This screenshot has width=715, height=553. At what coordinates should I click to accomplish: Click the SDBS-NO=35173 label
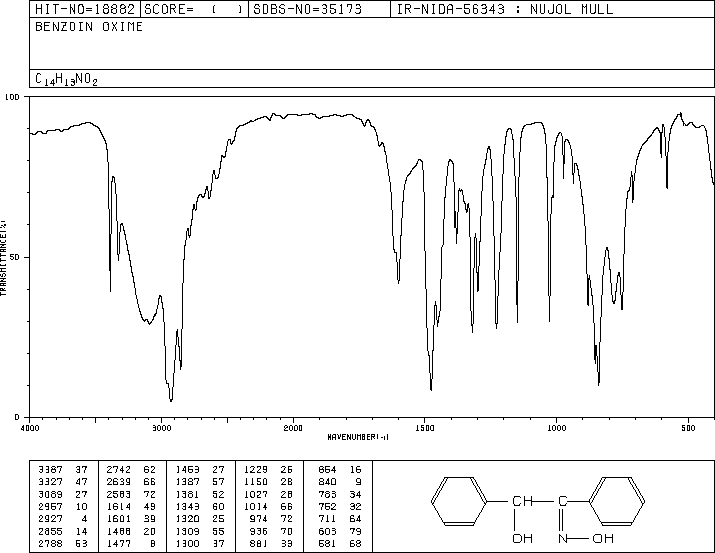point(308,9)
